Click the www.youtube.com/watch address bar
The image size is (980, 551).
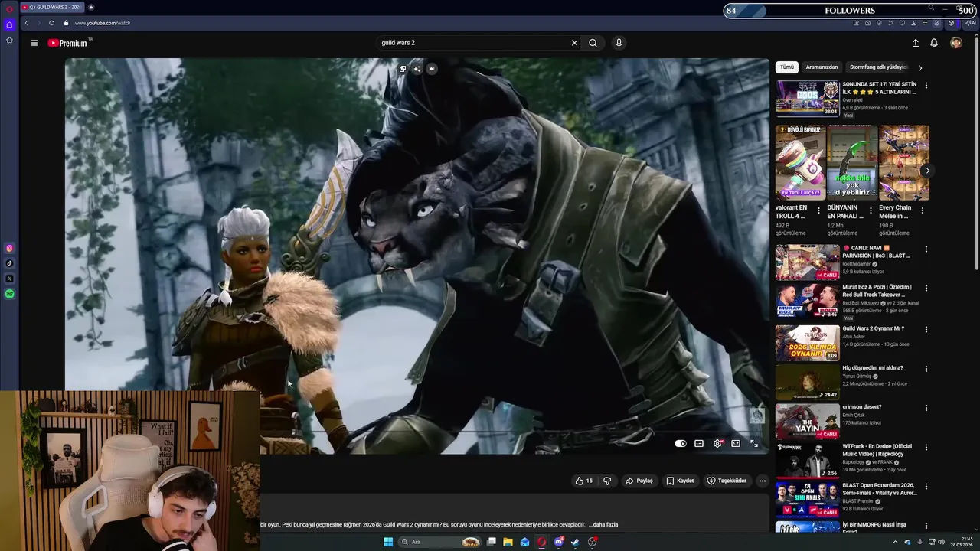[x=102, y=23]
